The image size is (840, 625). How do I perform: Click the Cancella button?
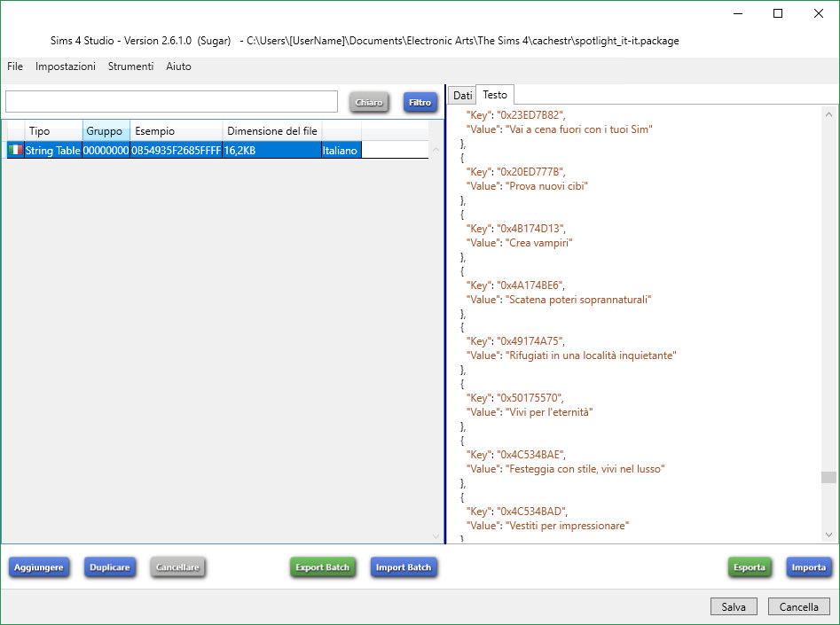(799, 607)
